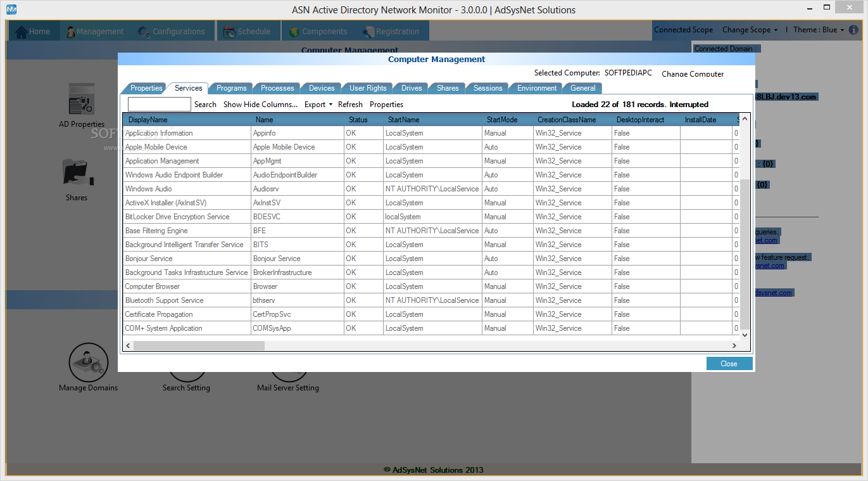This screenshot has height=481, width=868.
Task: Open the Manage Domains icon
Action: 88,362
